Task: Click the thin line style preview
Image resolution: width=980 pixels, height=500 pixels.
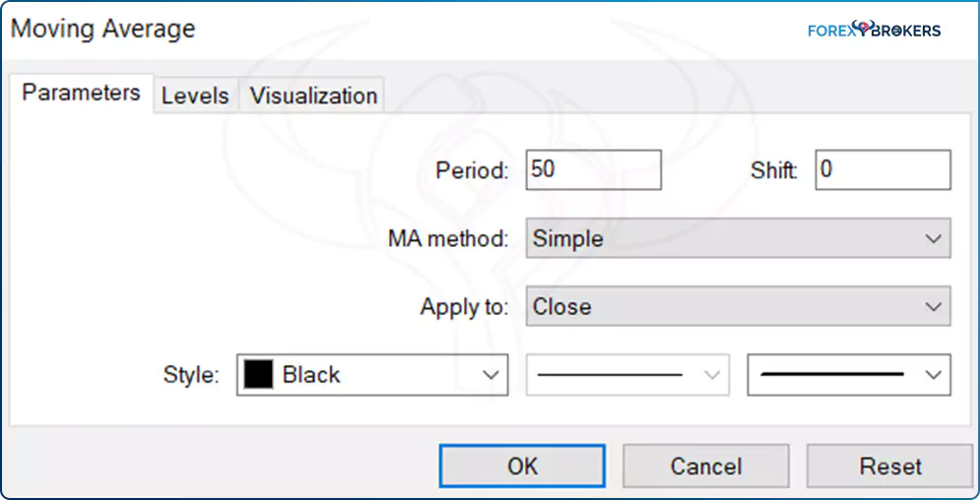Action: pos(611,375)
